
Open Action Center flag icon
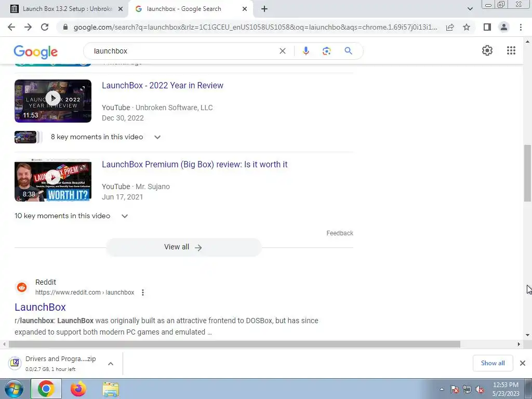(x=455, y=390)
